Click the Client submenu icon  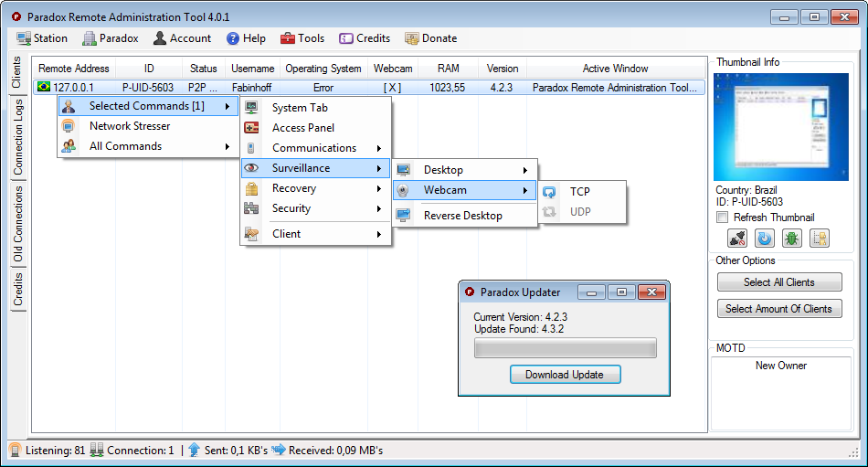[251, 234]
